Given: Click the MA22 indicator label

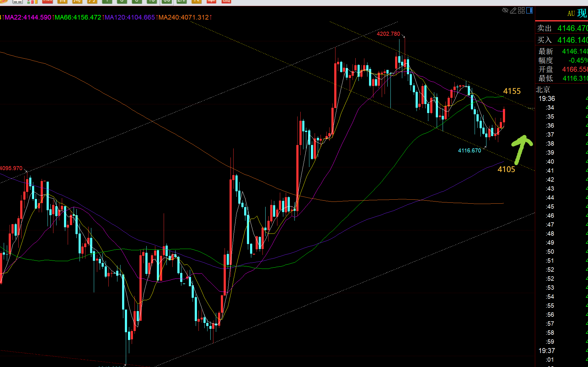Looking at the screenshot, I should coord(28,17).
